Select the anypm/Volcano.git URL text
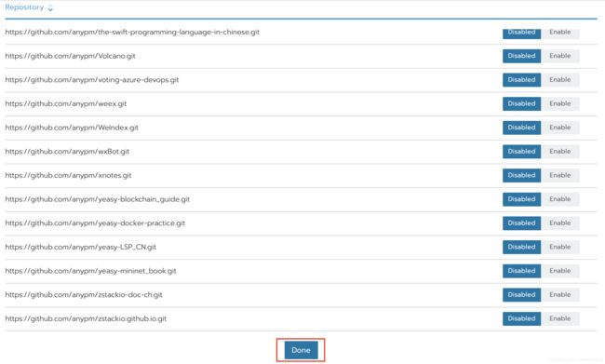 click(x=70, y=57)
